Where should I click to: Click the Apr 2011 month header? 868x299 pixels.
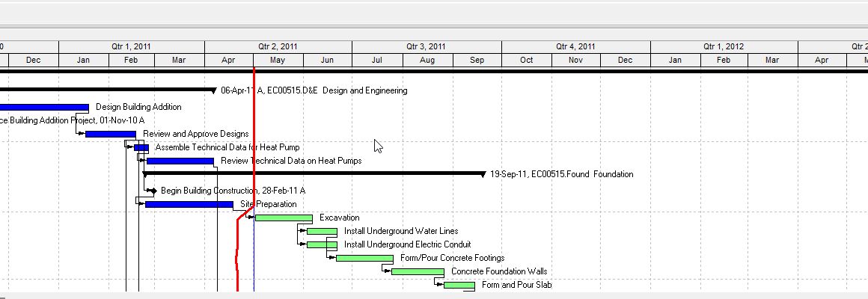click(229, 61)
